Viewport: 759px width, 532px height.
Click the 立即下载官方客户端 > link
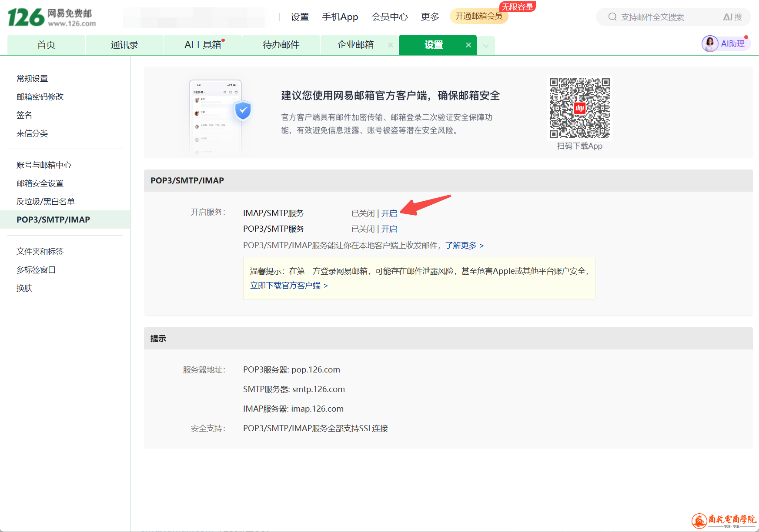(x=289, y=286)
